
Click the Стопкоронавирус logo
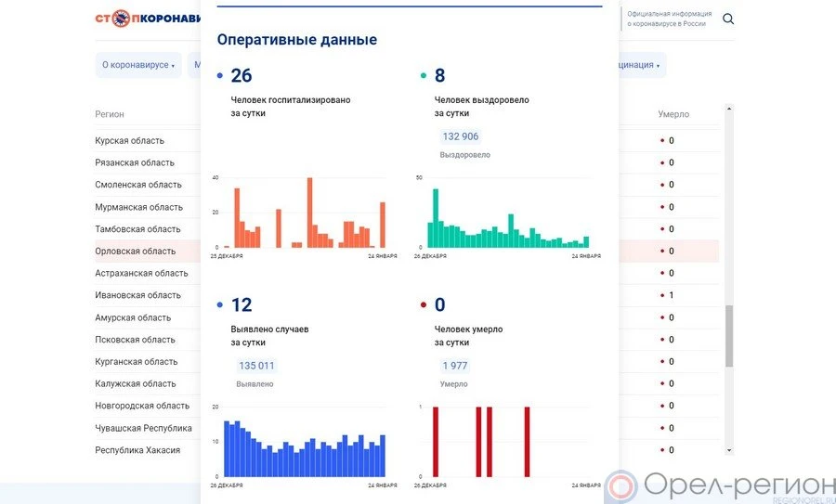point(149,19)
